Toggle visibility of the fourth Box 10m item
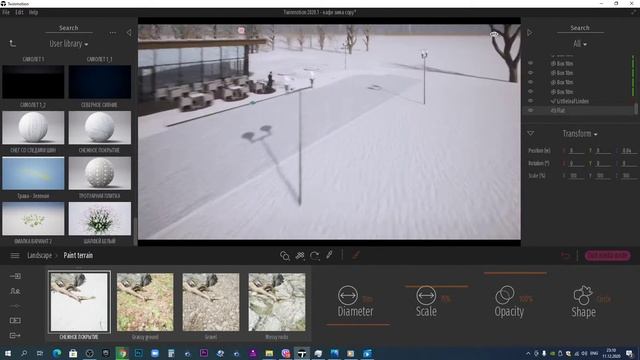This screenshot has width=640, height=360. click(x=530, y=91)
